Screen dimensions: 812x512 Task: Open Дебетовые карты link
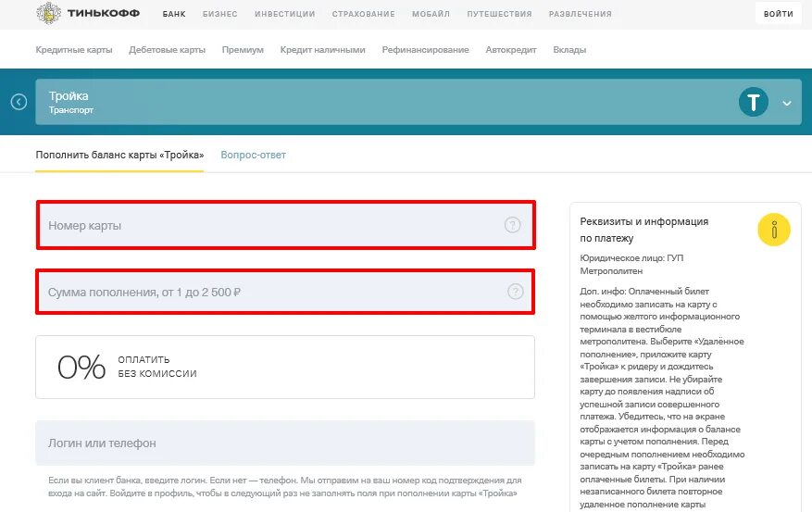(168, 50)
